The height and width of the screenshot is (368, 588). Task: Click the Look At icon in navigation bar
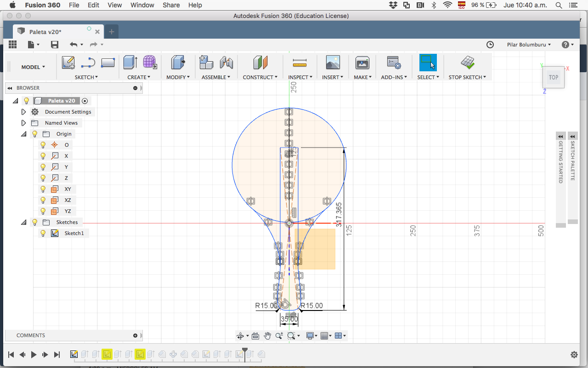coord(255,336)
